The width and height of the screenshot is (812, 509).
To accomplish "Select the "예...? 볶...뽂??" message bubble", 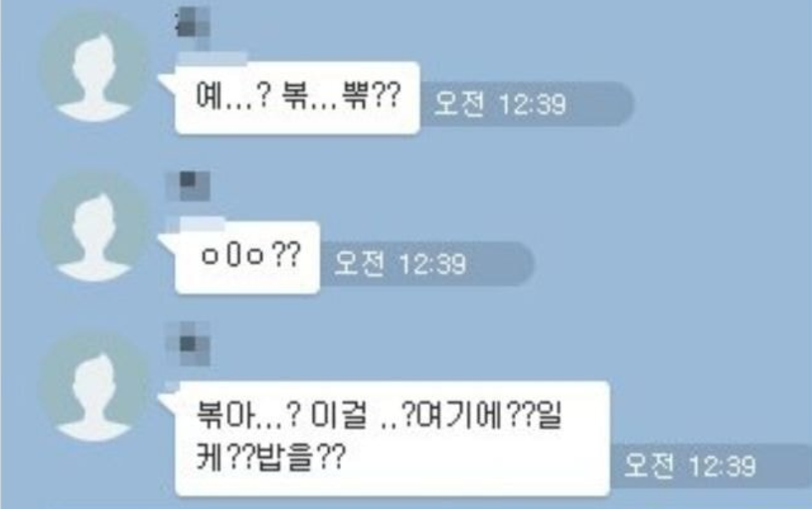I will 297,98.
